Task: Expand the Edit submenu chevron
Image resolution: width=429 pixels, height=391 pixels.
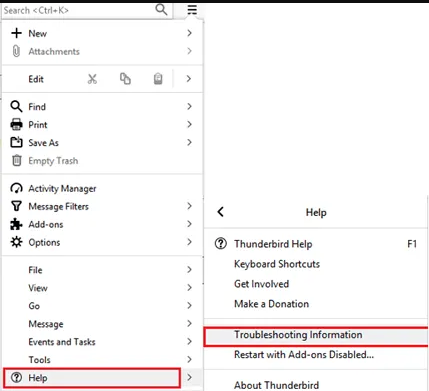Action: [x=189, y=79]
